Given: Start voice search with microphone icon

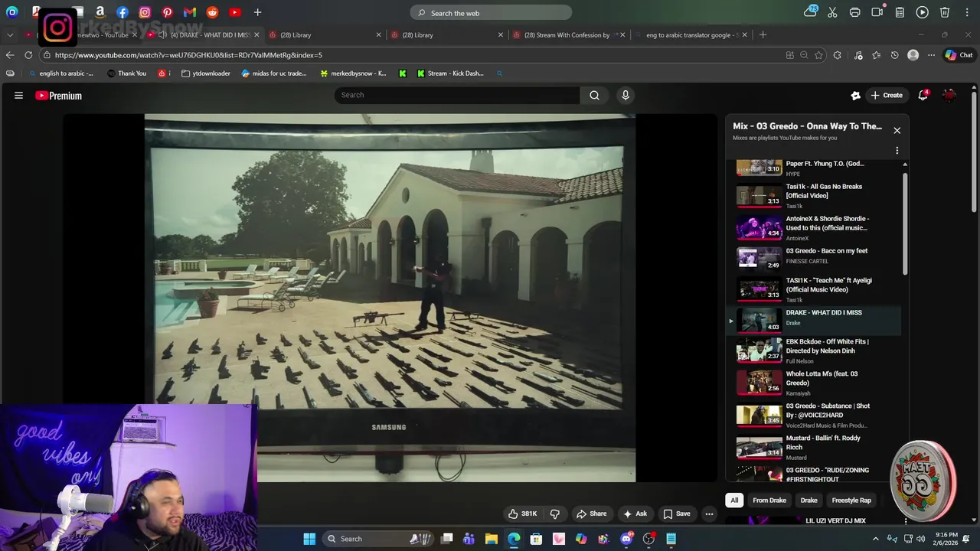Looking at the screenshot, I should pos(626,95).
